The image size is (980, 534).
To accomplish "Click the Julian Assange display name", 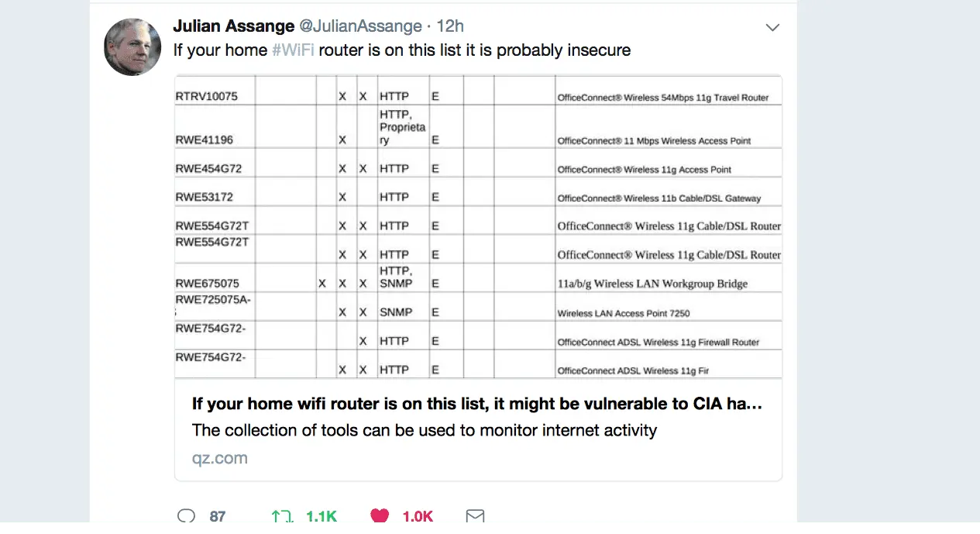I will [x=233, y=26].
